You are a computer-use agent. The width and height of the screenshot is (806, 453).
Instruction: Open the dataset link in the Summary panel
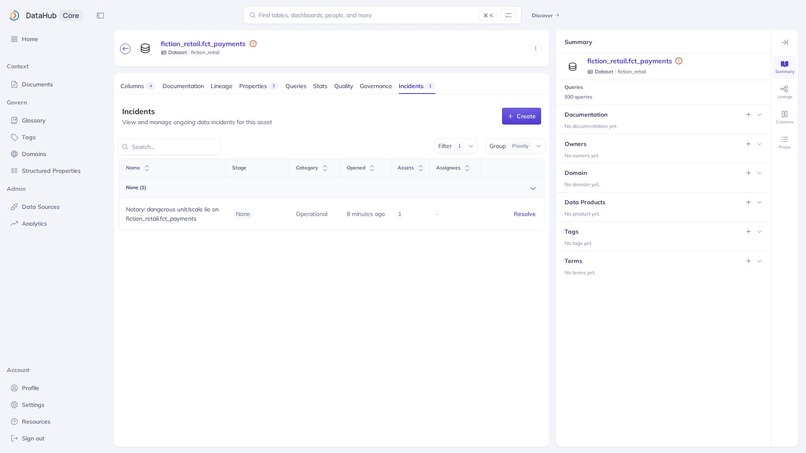[x=629, y=61]
